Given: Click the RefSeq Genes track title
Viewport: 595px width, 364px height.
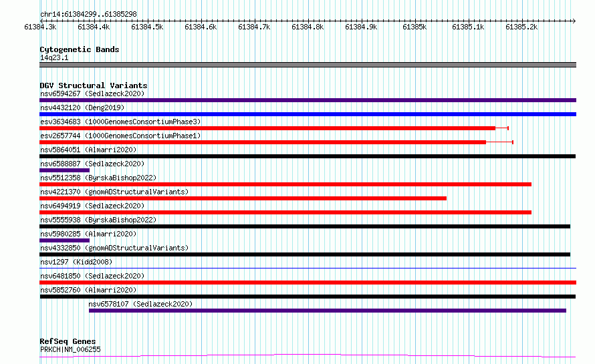Looking at the screenshot, I should click(68, 341).
